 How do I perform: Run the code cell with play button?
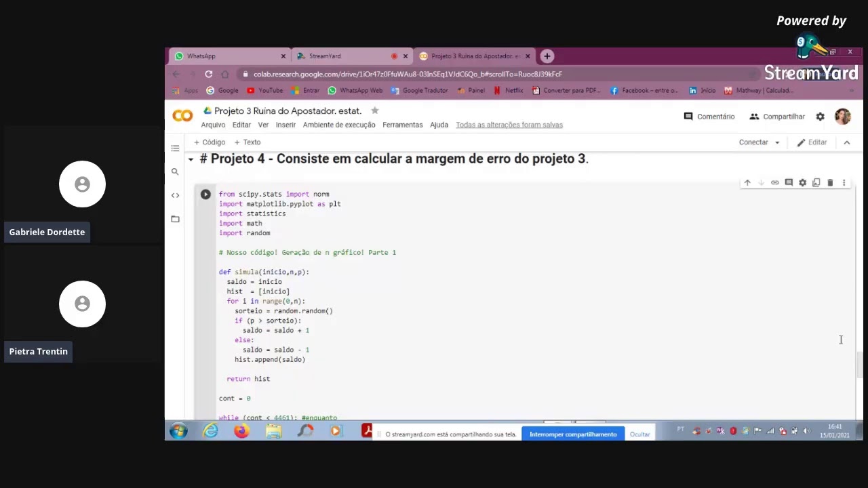(x=205, y=195)
